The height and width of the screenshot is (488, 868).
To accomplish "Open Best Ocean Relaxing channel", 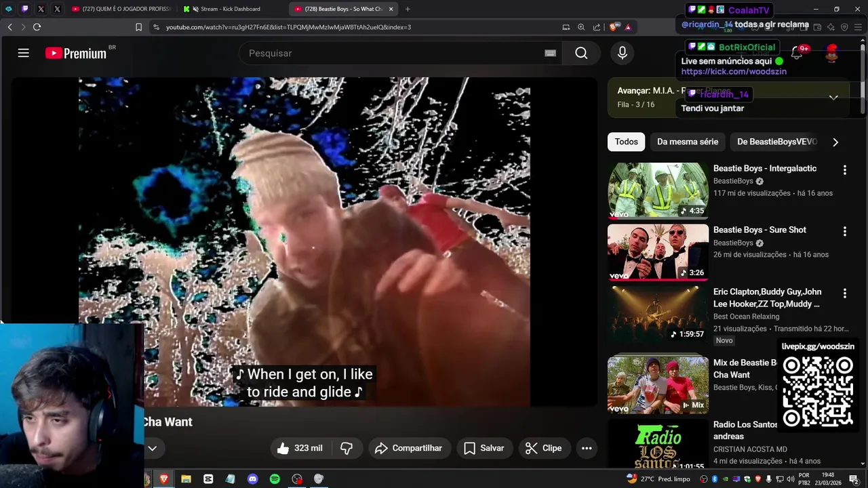I will tap(746, 317).
